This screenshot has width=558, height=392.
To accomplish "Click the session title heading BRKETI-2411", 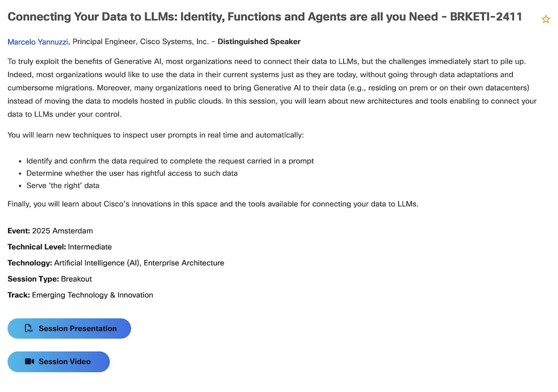I will click(265, 17).
